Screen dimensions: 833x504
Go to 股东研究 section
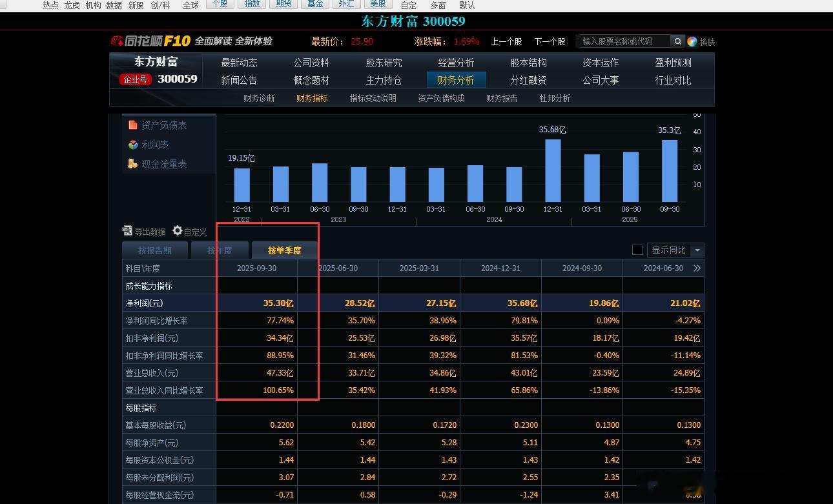coord(384,63)
